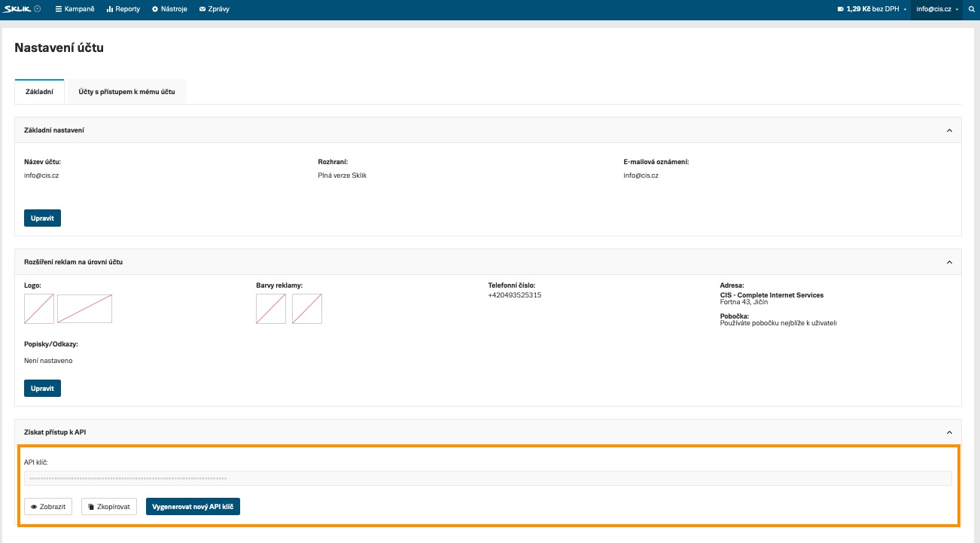Image resolution: width=980 pixels, height=543 pixels.
Task: Collapse Rozšíření reklam na úrovni účtu section
Action: (x=949, y=262)
